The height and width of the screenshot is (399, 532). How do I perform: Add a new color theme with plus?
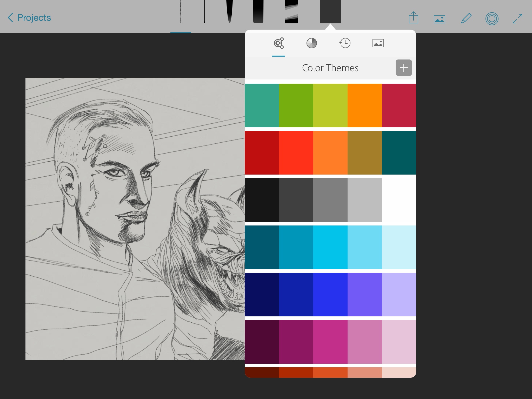pos(403,68)
